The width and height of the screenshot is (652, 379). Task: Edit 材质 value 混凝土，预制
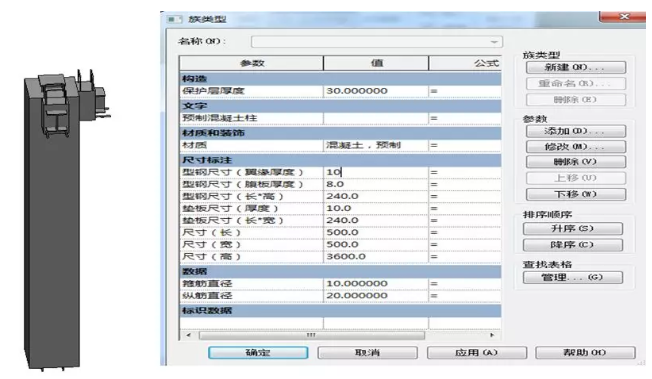pyautogui.click(x=375, y=145)
